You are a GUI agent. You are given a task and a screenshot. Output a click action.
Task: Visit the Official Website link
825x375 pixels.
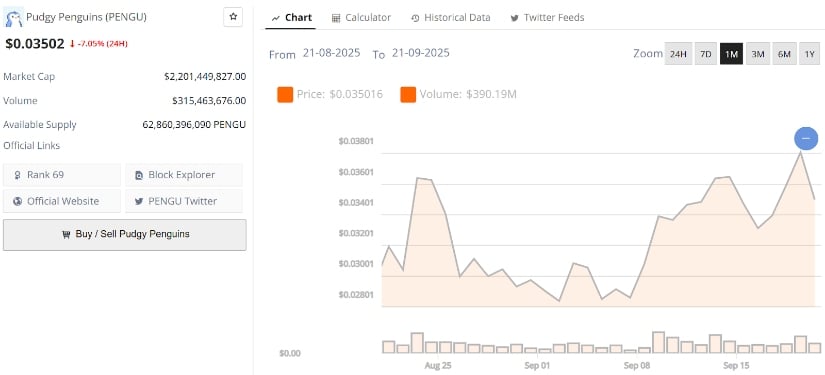tap(62, 201)
